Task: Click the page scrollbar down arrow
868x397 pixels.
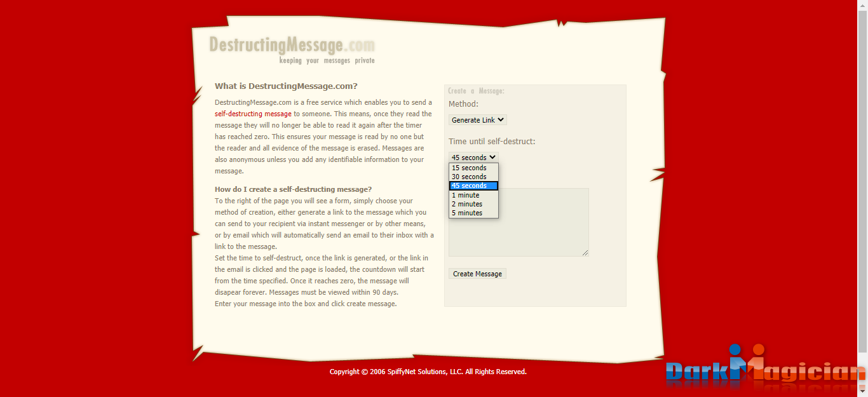Action: 862,391
